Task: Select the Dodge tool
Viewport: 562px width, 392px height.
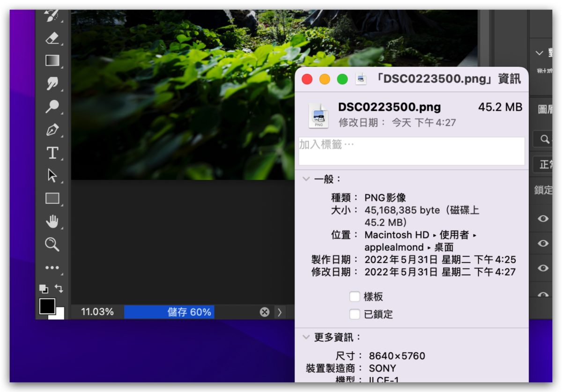Action: [52, 106]
